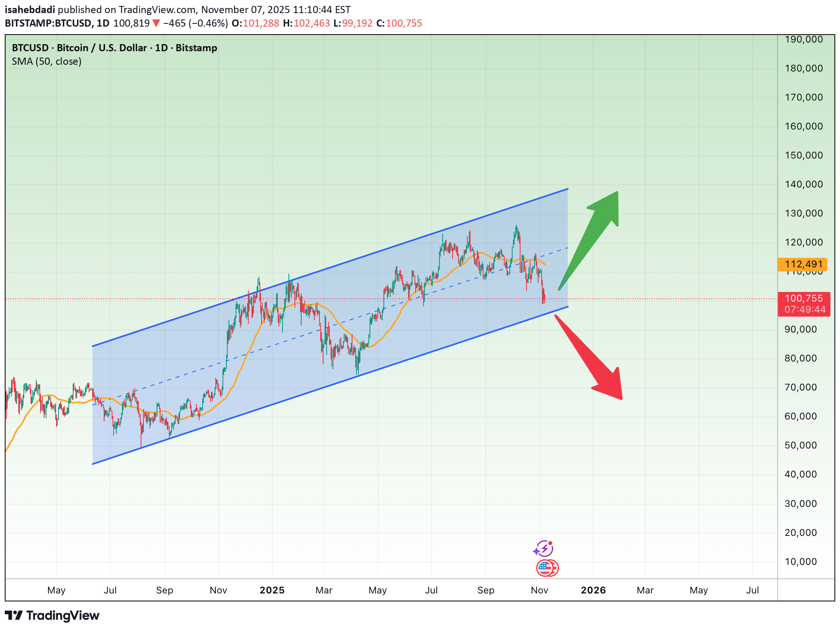Click the isahebdadi author name
Screen dimensions: 840x630
click(x=30, y=10)
